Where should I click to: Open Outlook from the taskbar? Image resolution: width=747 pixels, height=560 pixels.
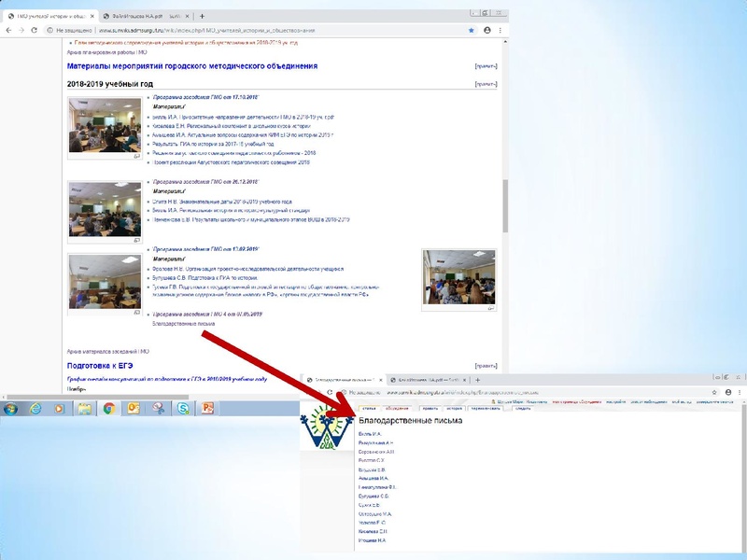(134, 408)
